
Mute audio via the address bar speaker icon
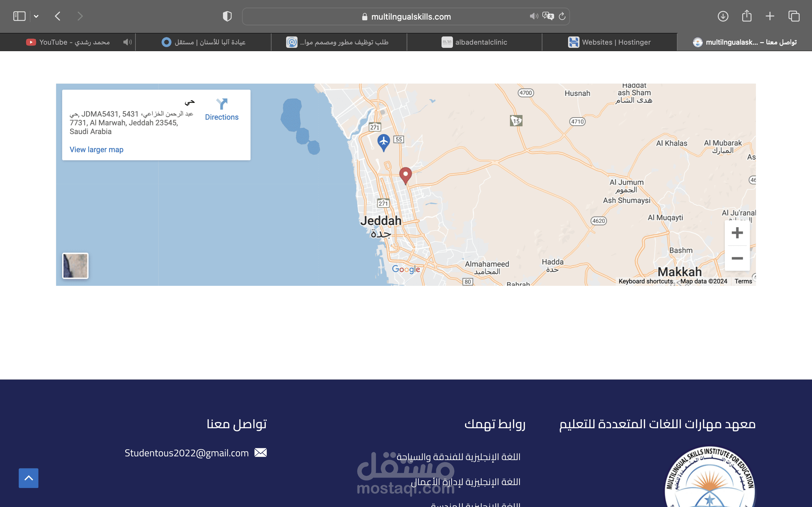coord(534,16)
